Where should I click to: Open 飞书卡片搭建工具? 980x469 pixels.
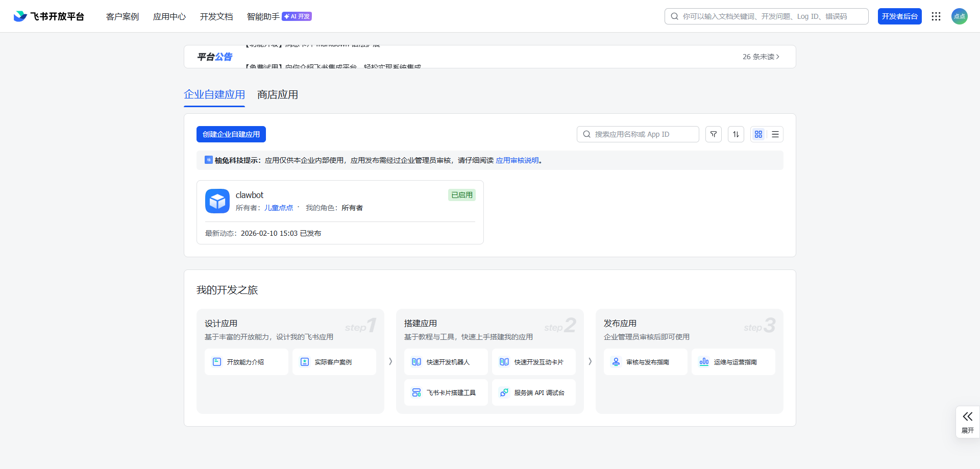[446, 392]
